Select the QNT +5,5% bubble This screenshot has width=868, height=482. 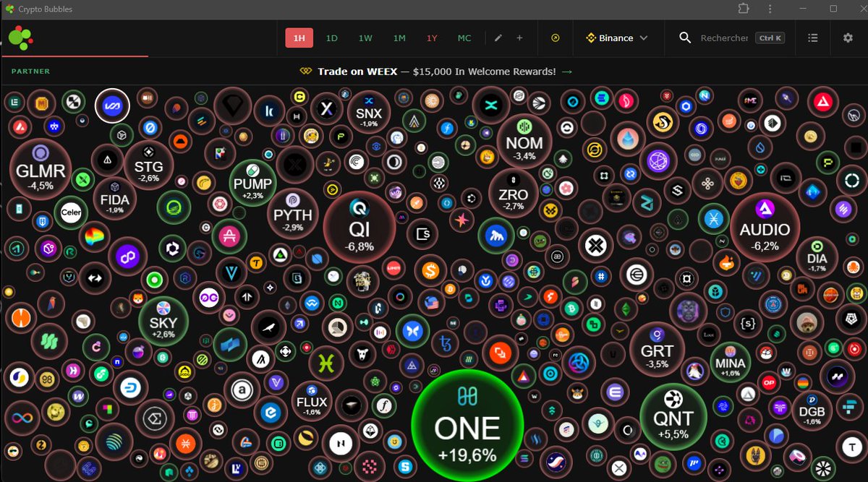pos(673,417)
